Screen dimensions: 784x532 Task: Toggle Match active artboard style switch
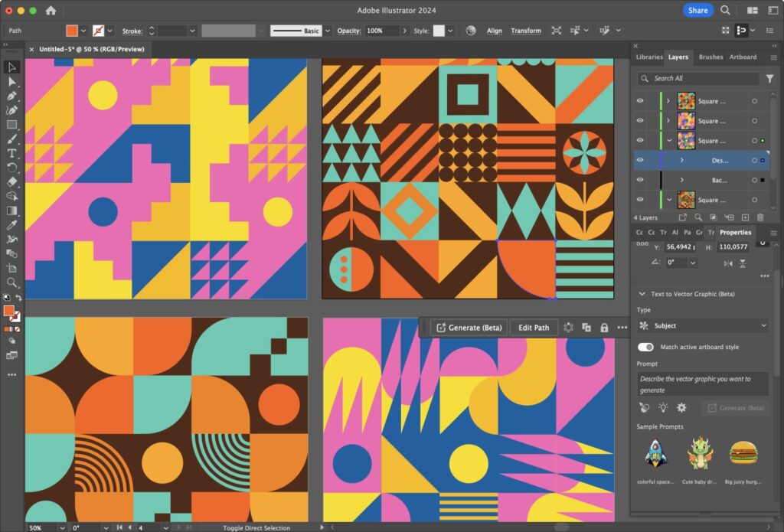(645, 347)
